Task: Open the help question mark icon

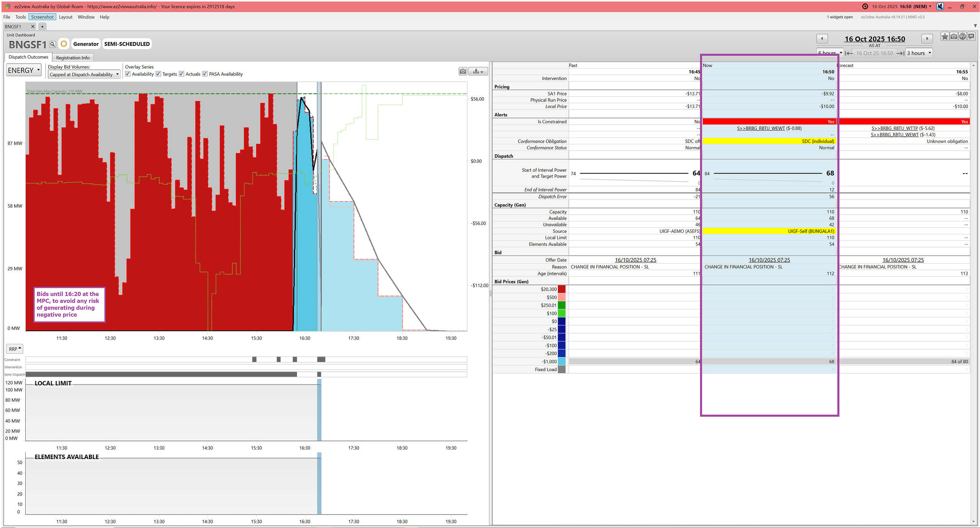Action: coord(962,37)
